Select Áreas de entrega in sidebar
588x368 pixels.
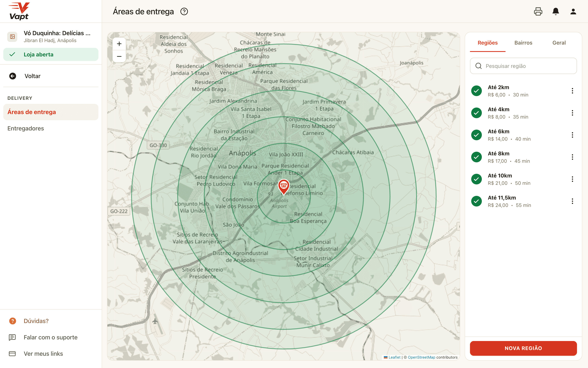51,112
